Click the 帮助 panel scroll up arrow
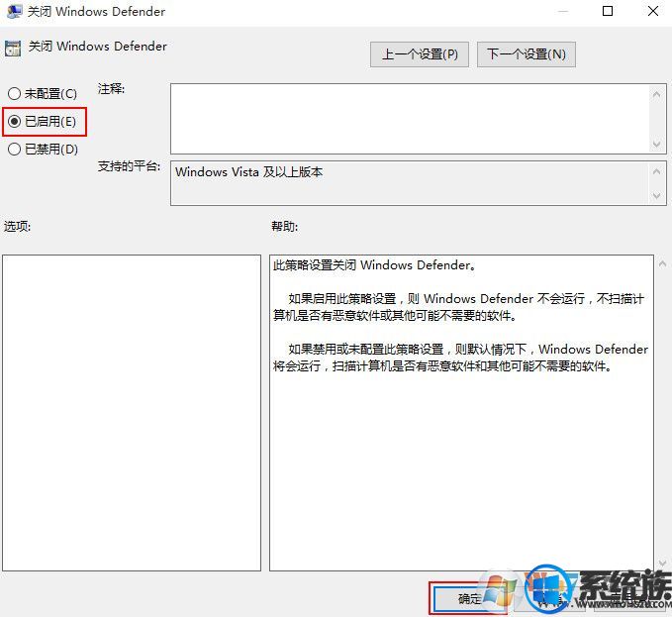 pos(662,263)
